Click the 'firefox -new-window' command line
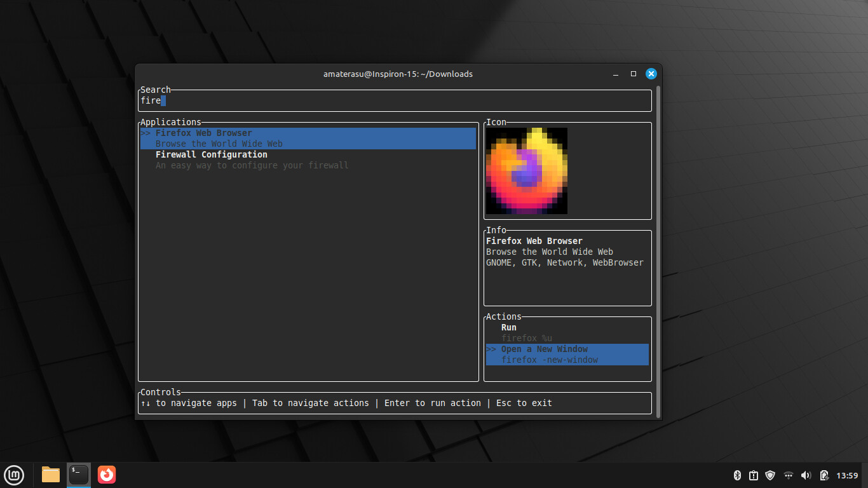Viewport: 868px width, 488px height. (x=550, y=360)
